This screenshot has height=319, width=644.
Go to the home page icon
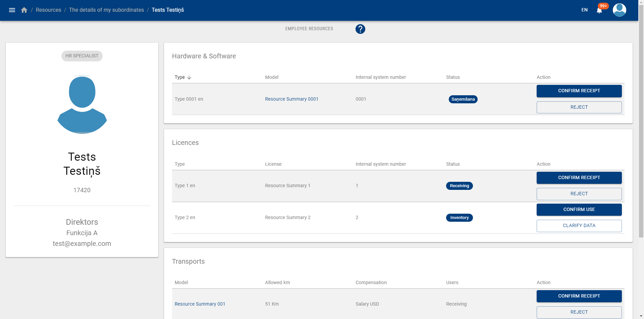(x=24, y=10)
